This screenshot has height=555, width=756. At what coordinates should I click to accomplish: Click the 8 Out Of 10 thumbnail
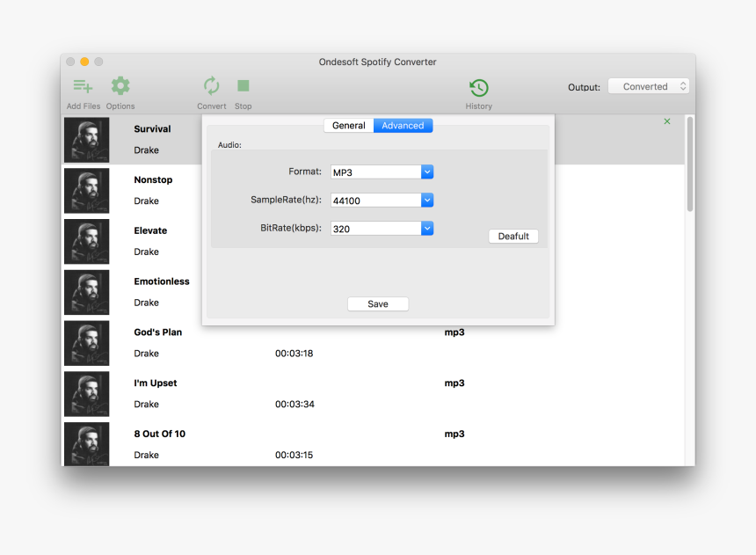click(87, 444)
